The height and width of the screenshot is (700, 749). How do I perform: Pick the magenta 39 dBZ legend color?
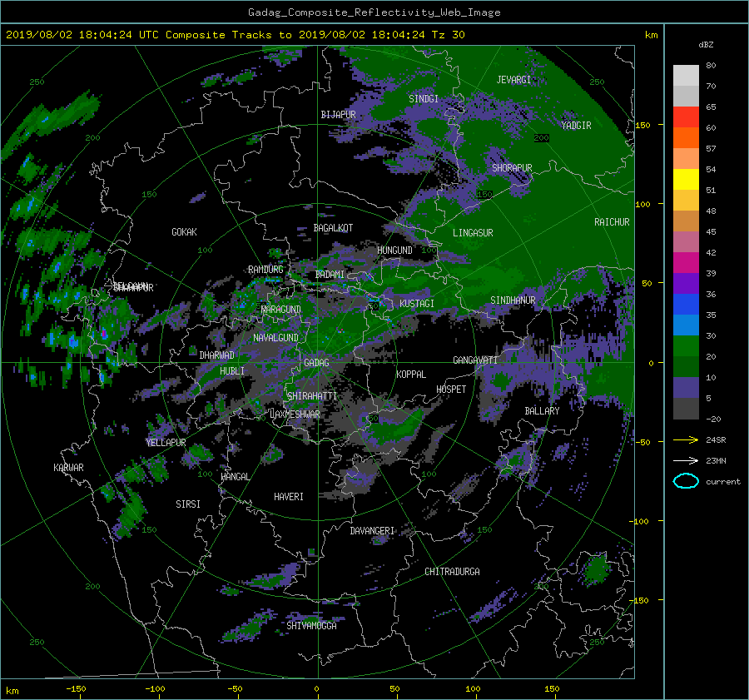[x=686, y=263]
